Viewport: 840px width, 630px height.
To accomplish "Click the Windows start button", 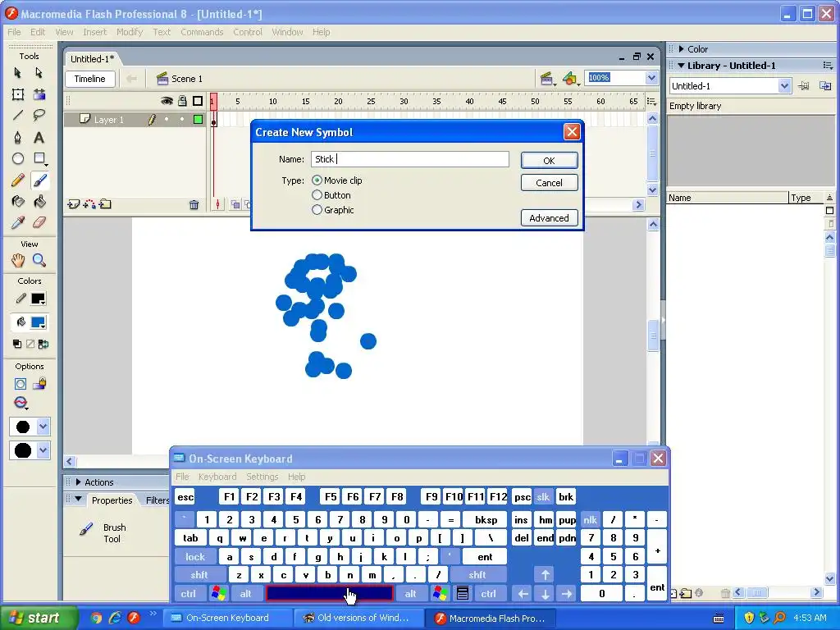I will click(38, 618).
